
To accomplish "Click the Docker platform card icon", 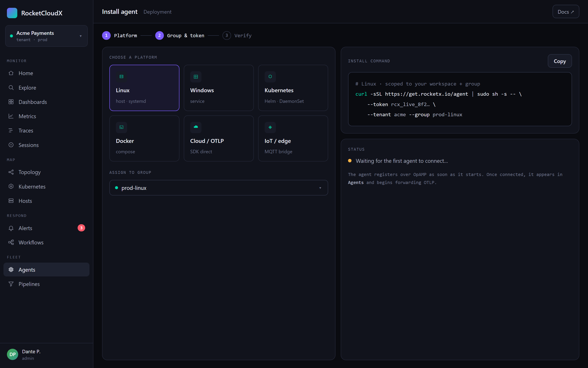I will (121, 127).
